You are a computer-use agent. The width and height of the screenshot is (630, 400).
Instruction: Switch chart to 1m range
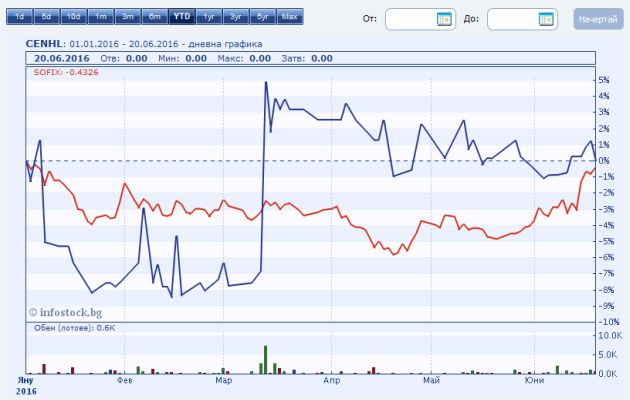pos(101,17)
